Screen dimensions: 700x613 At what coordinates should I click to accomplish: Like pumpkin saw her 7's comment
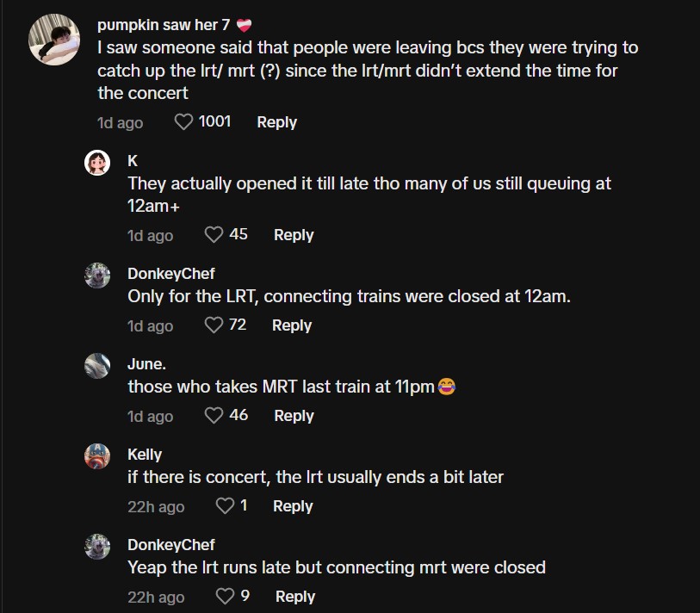point(183,122)
